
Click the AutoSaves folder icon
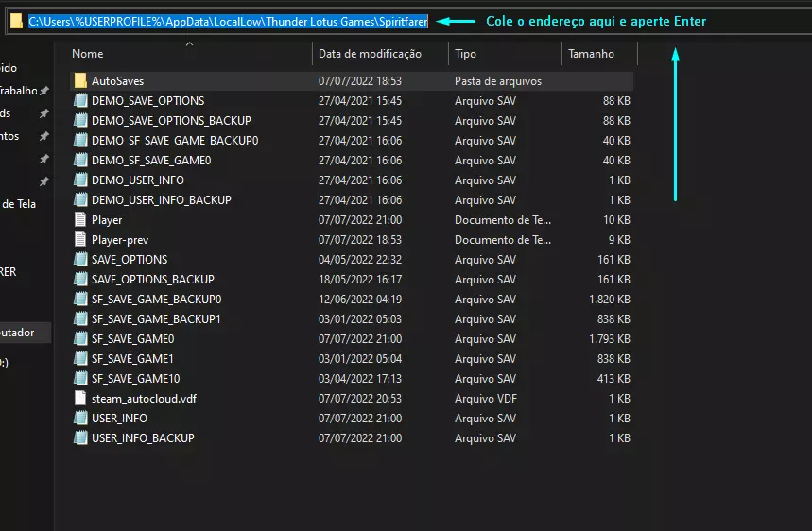tap(80, 81)
